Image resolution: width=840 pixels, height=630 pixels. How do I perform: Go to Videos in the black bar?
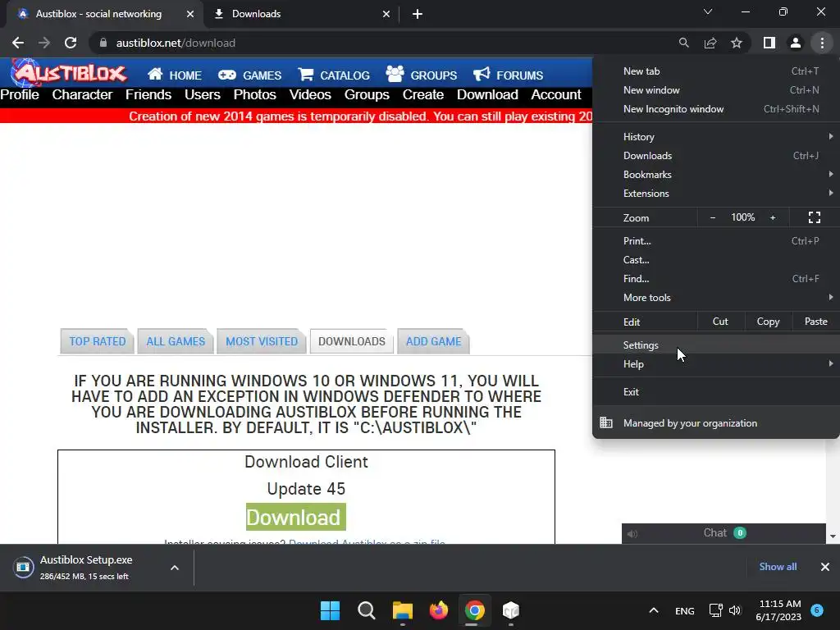click(x=310, y=95)
